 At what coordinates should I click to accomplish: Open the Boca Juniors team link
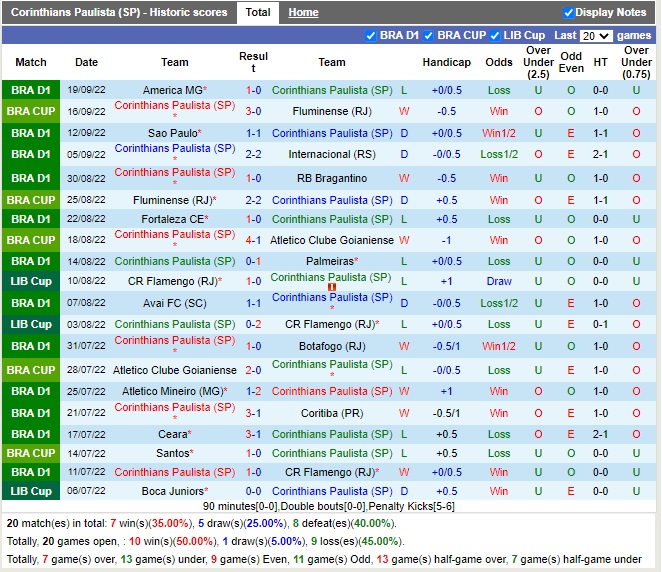pyautogui.click(x=171, y=491)
